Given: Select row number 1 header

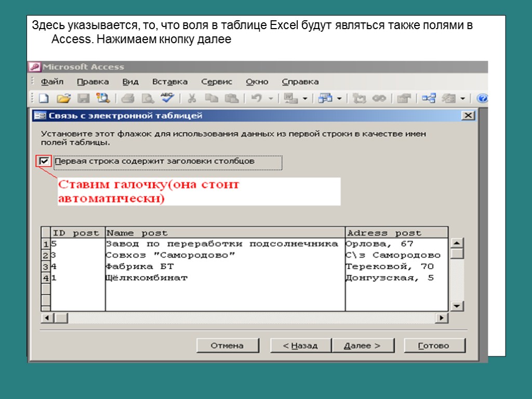Looking at the screenshot, I should coord(46,244).
